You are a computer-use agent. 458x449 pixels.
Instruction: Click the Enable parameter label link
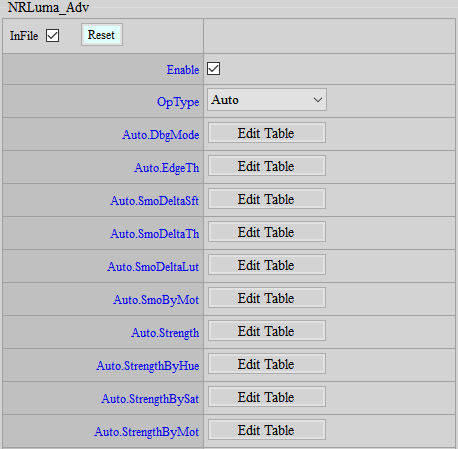click(183, 70)
